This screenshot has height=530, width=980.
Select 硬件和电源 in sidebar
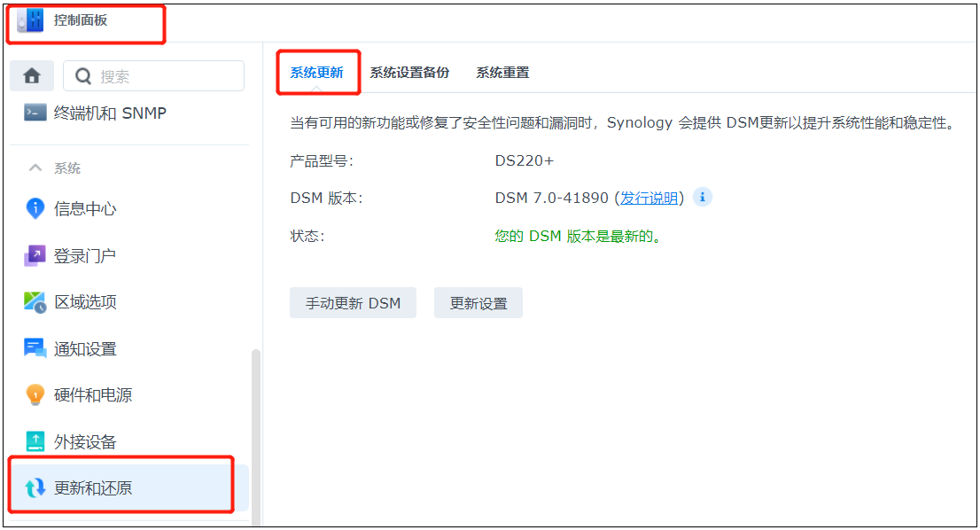pos(129,395)
